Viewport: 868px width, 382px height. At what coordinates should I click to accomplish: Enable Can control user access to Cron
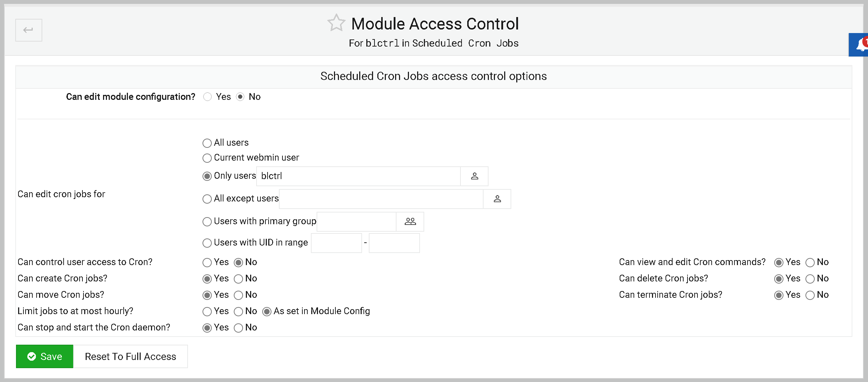pos(207,262)
